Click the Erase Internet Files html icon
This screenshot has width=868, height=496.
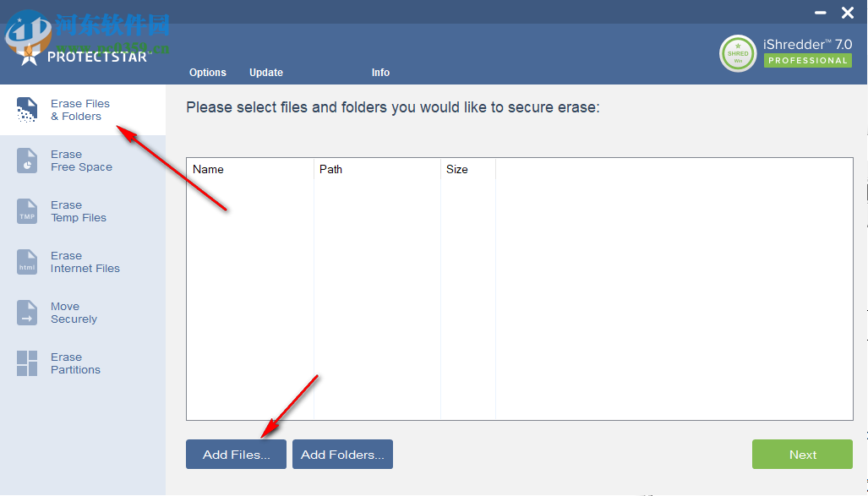tap(27, 262)
